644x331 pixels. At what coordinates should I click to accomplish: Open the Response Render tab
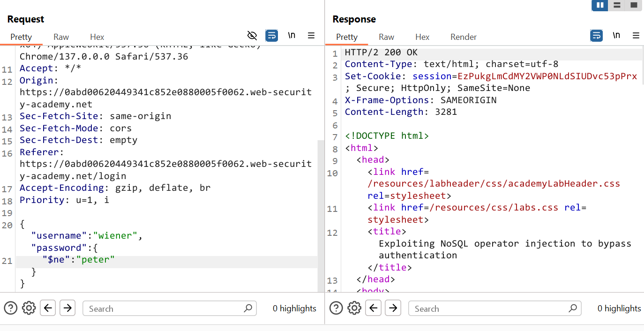pyautogui.click(x=463, y=37)
